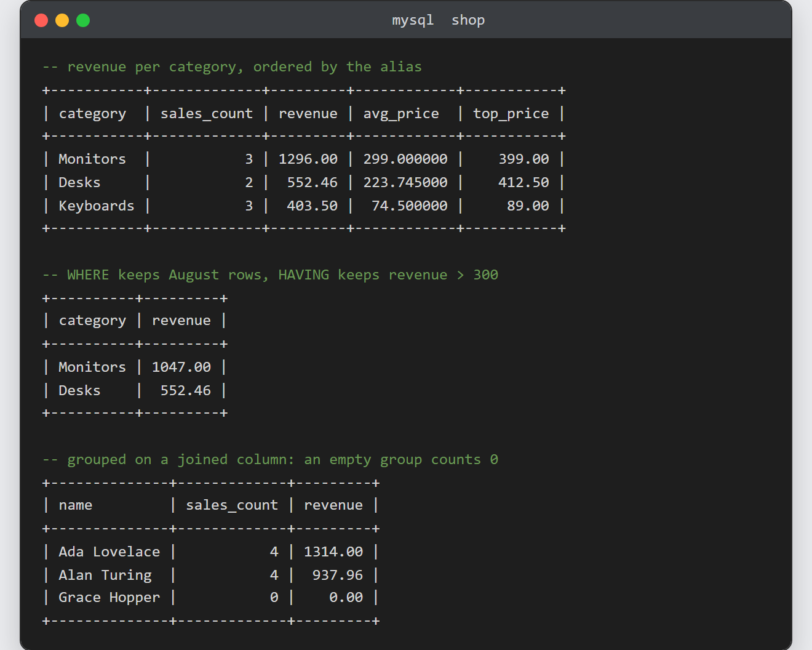Click the 'Ada Lovelace' name cell
This screenshot has width=812, height=650.
coord(109,552)
